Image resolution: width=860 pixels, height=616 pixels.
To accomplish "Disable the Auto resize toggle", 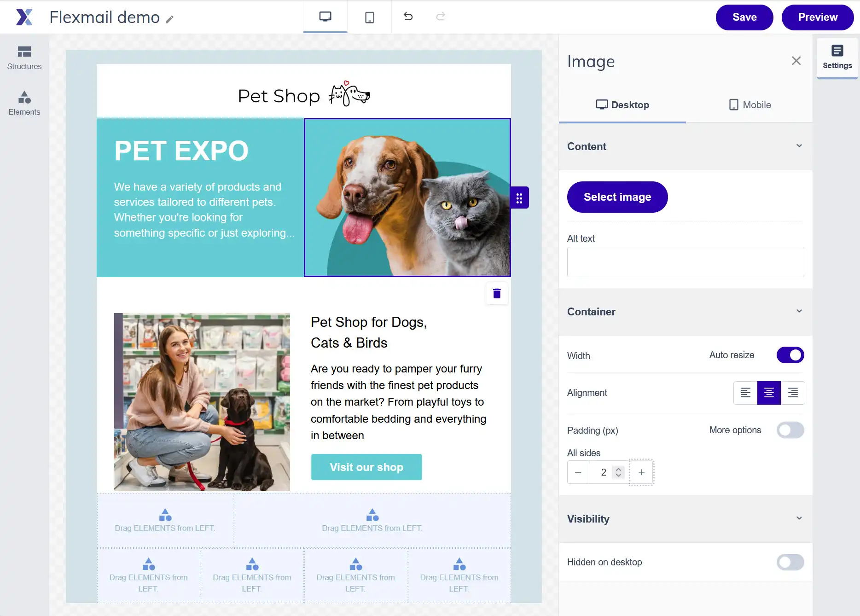I will (790, 355).
